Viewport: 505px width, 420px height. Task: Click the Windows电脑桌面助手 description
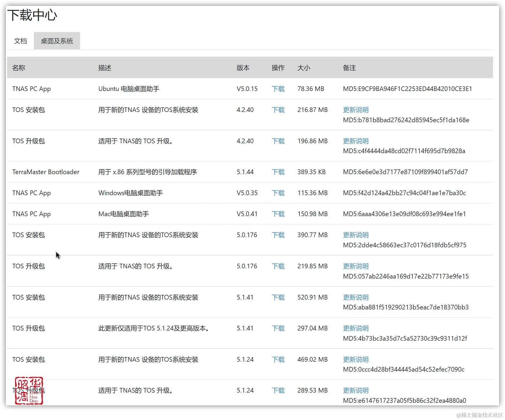click(130, 193)
